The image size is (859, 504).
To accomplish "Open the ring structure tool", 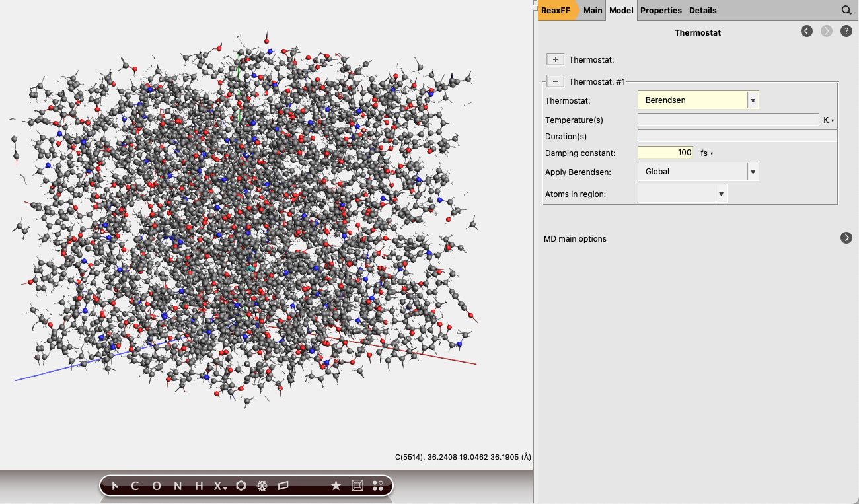I will click(241, 486).
